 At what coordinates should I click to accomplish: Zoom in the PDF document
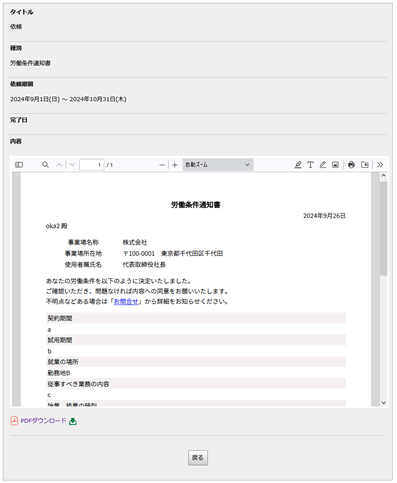pyautogui.click(x=175, y=165)
